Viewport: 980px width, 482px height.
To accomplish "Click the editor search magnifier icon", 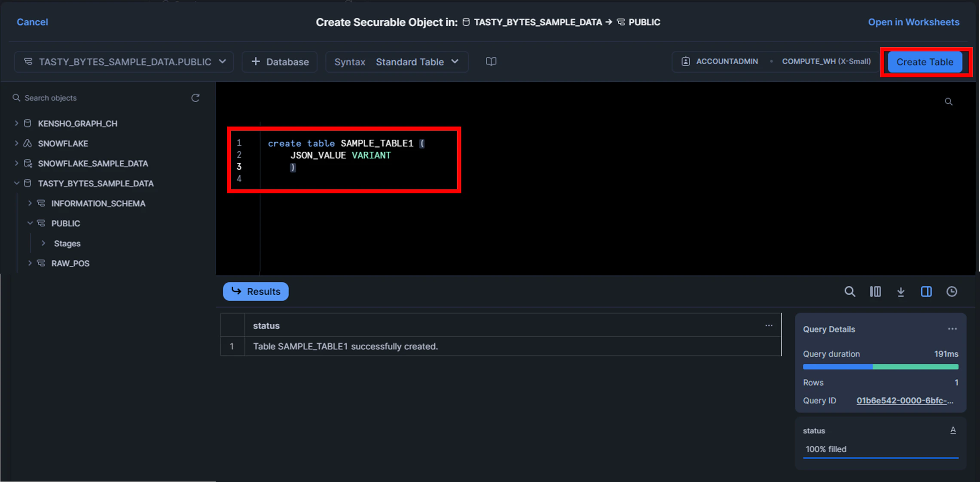I will pos(948,102).
